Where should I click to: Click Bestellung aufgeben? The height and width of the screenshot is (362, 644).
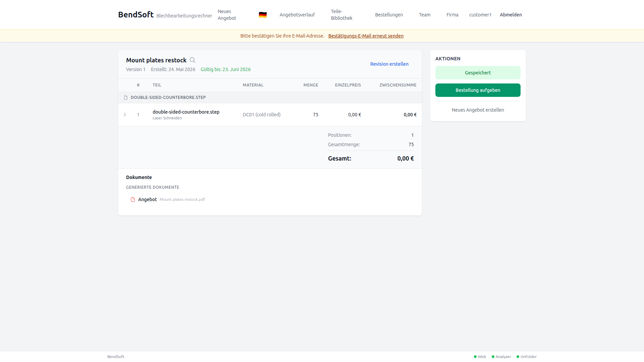(478, 90)
